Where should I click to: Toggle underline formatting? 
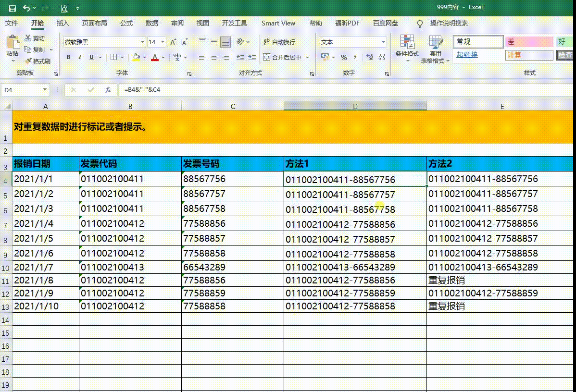click(x=91, y=57)
